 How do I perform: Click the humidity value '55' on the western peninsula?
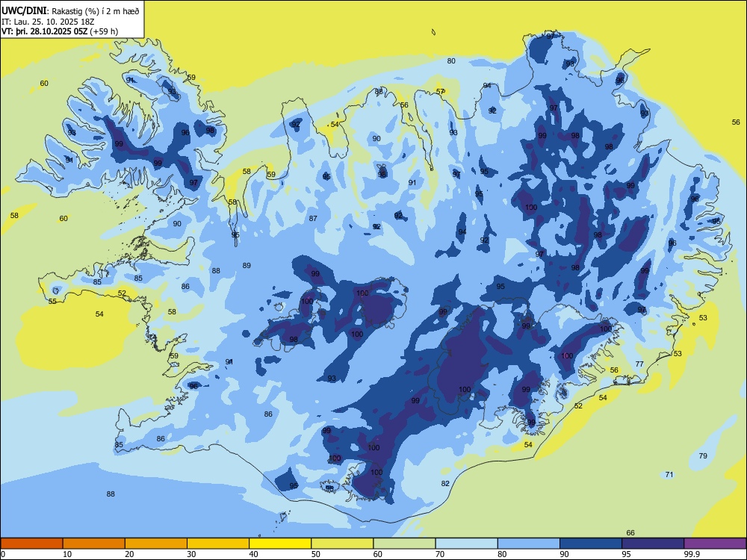(52, 301)
